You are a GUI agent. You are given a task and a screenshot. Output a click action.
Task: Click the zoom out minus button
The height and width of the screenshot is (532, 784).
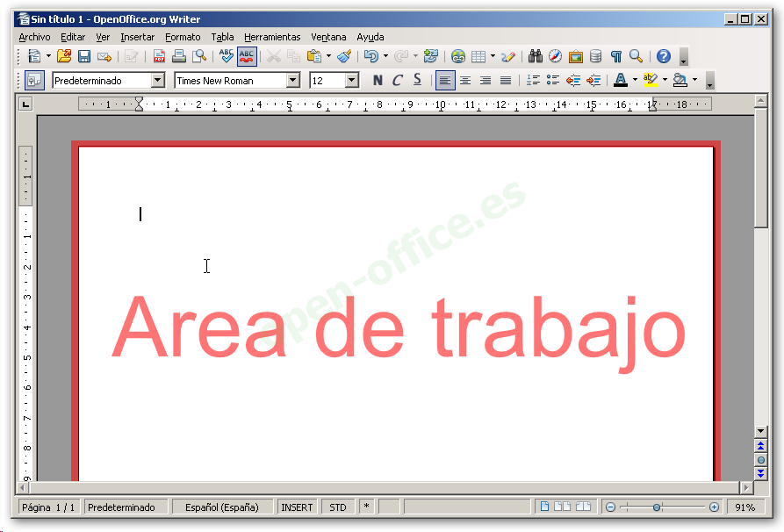610,507
